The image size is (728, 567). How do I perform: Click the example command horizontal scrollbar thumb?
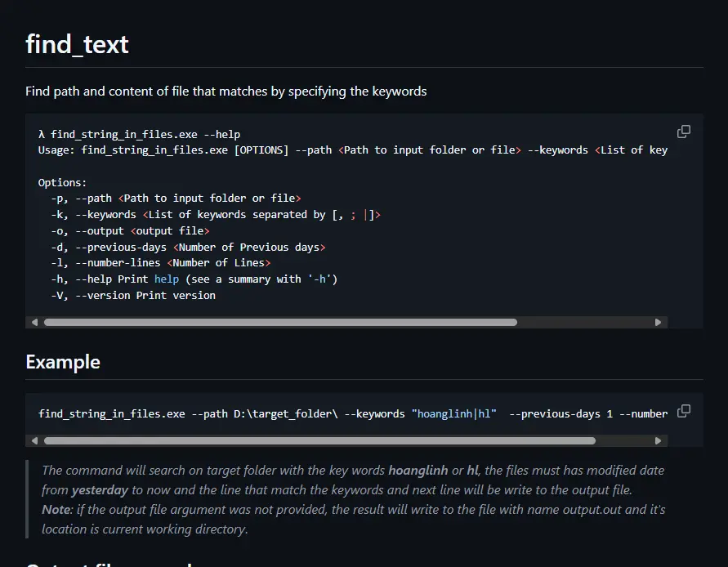point(319,440)
